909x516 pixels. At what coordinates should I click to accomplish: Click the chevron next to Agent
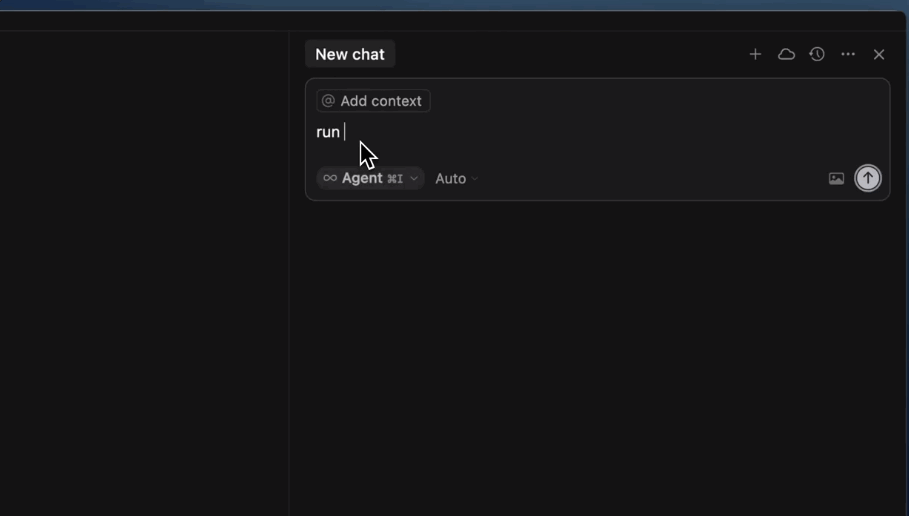coord(413,179)
